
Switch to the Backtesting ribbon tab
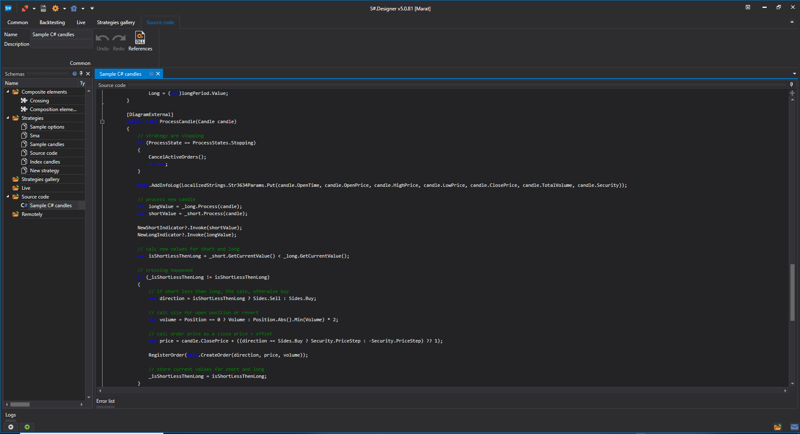click(52, 22)
